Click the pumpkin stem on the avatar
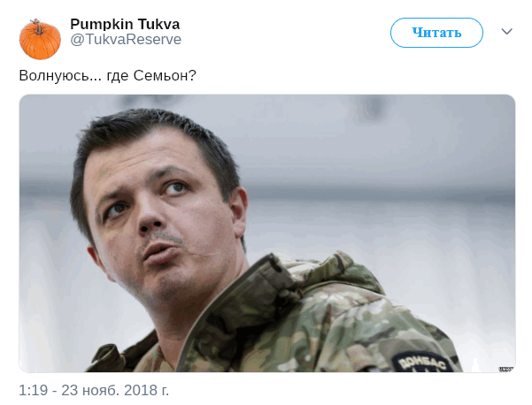This screenshot has height=405, width=532. point(36,27)
